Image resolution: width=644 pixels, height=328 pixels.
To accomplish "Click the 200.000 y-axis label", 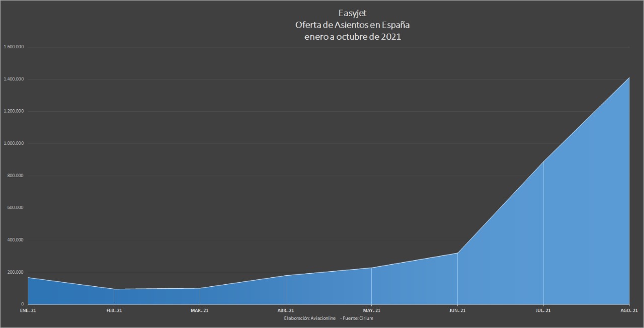I will click(x=16, y=272).
